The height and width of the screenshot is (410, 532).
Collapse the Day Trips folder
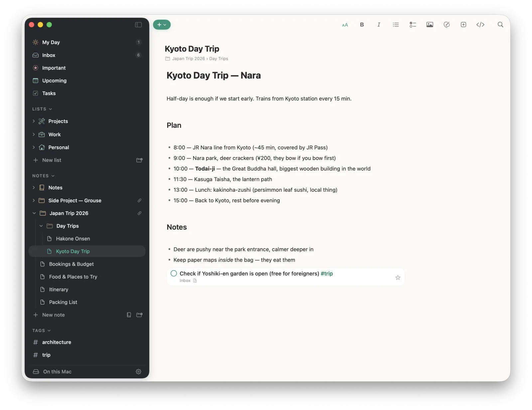pos(41,226)
